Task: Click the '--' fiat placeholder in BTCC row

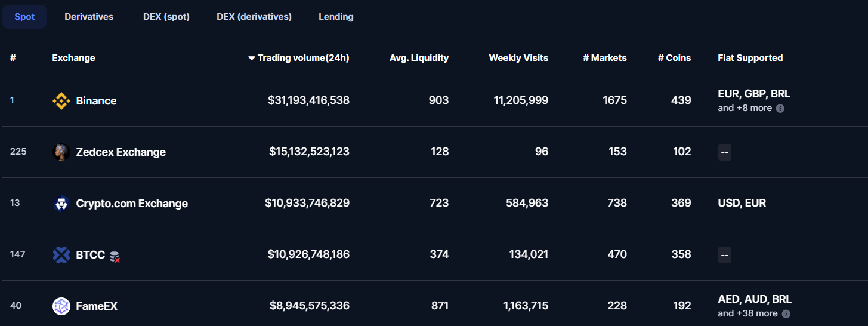Action: [x=725, y=255]
